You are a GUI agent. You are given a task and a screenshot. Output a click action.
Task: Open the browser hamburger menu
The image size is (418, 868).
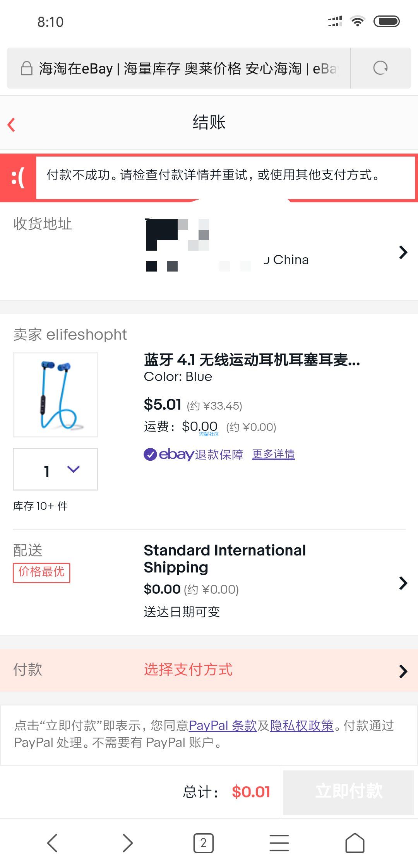pos(279,843)
